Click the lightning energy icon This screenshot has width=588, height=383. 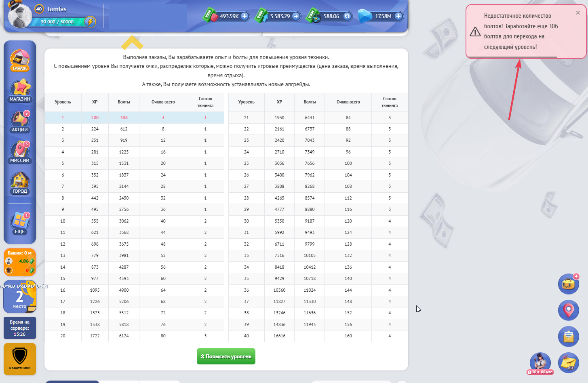coord(90,22)
